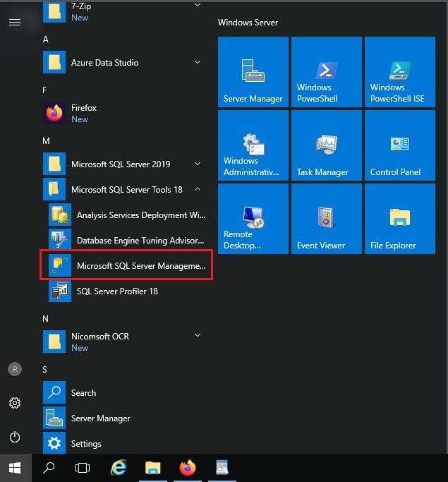This screenshot has width=448, height=482.
Task: Open File Explorer tile
Action: pos(400,219)
